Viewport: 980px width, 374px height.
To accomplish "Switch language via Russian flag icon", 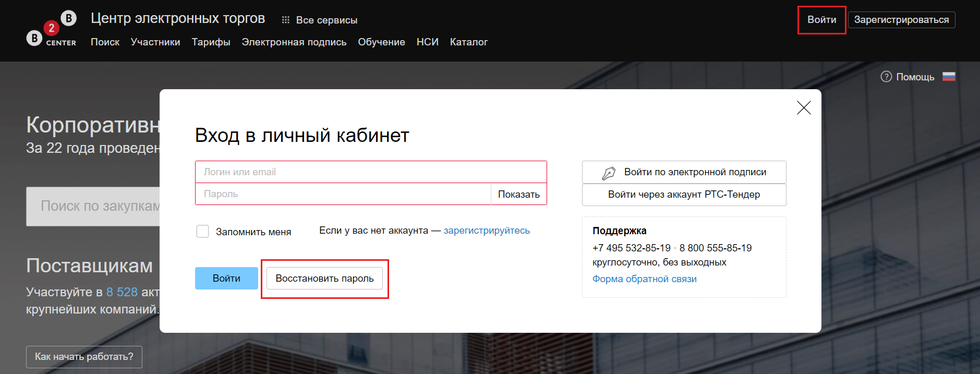I will click(x=949, y=77).
